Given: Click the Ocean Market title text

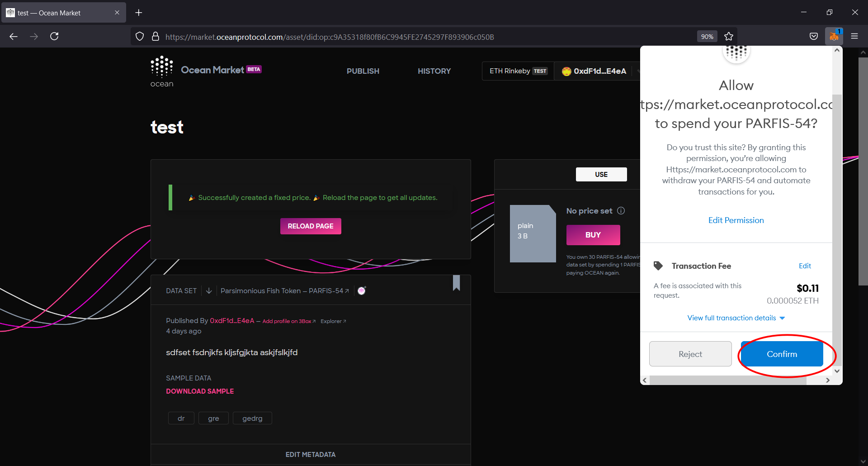Looking at the screenshot, I should [212, 70].
